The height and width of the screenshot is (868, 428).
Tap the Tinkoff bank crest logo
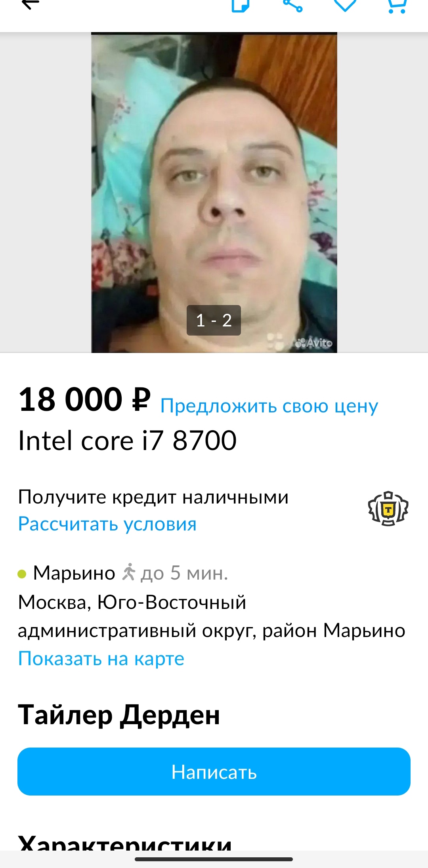point(388,509)
